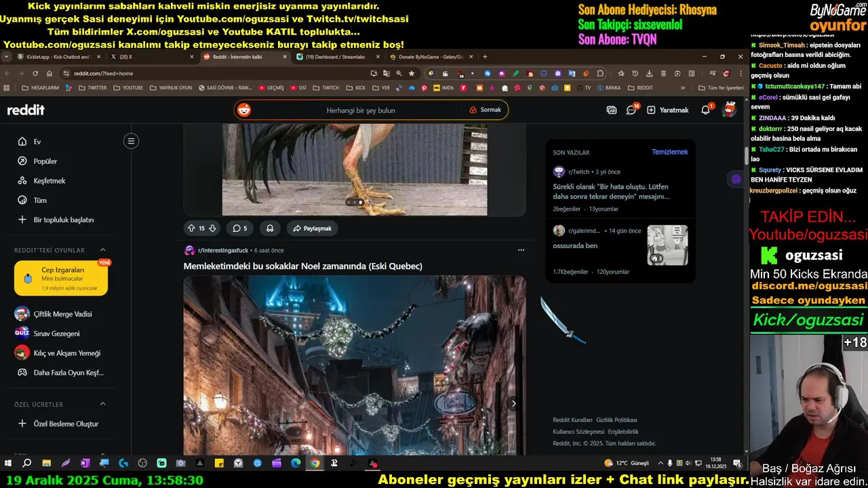Click the Chrome home button
This screenshot has width=868, height=488.
pyautogui.click(x=50, y=73)
